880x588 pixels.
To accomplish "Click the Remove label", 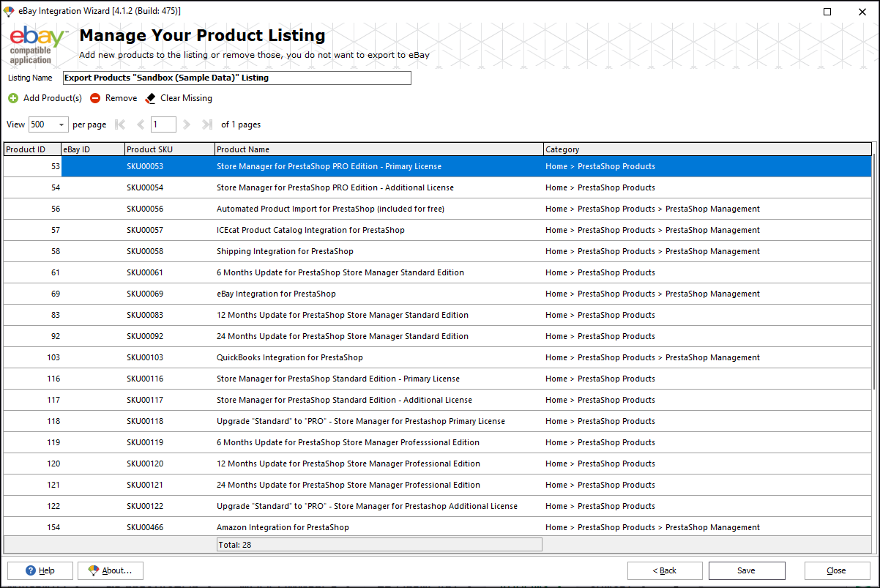I will coord(121,98).
